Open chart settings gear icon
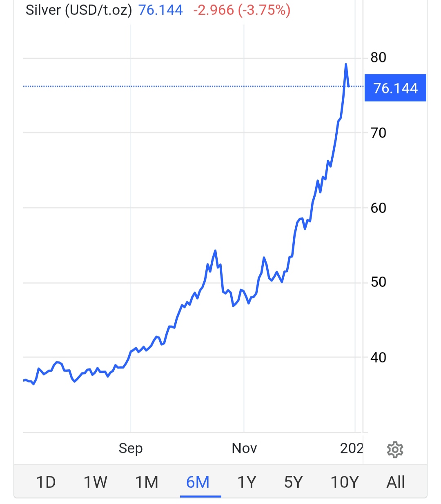 click(395, 450)
